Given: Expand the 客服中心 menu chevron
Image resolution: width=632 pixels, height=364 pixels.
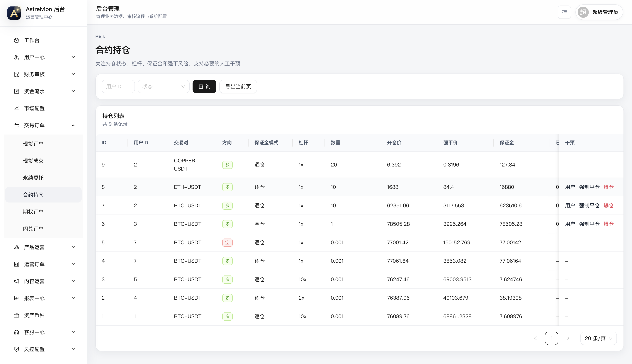Looking at the screenshot, I should pos(73,332).
